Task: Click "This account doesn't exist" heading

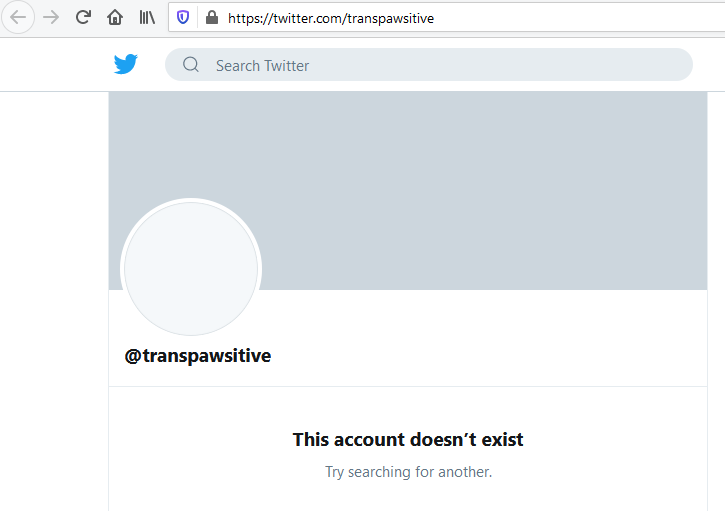Action: [408, 439]
